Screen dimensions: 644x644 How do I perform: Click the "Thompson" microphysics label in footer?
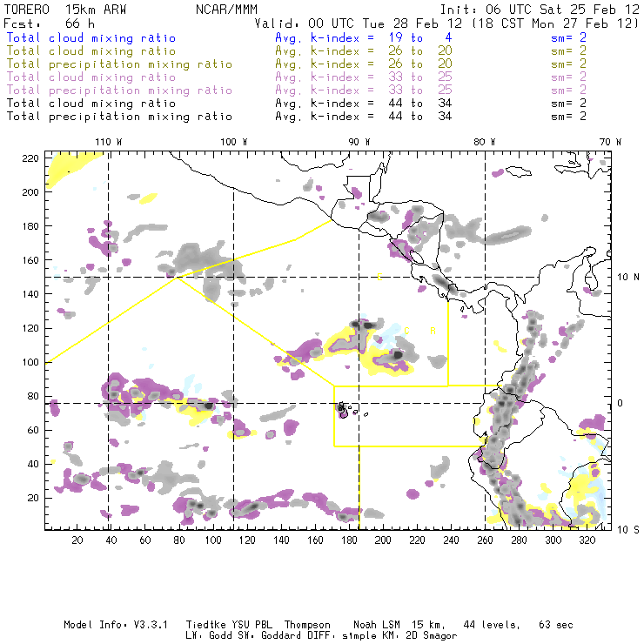[307, 625]
